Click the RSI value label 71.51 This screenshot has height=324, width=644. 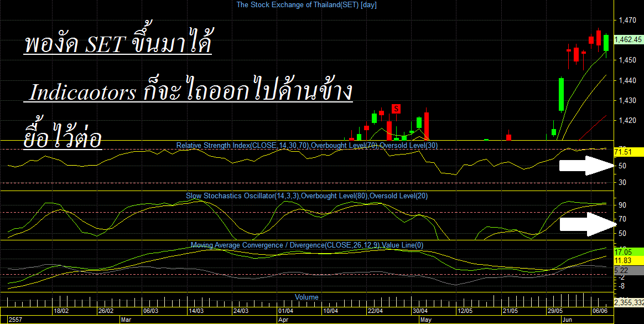point(629,152)
